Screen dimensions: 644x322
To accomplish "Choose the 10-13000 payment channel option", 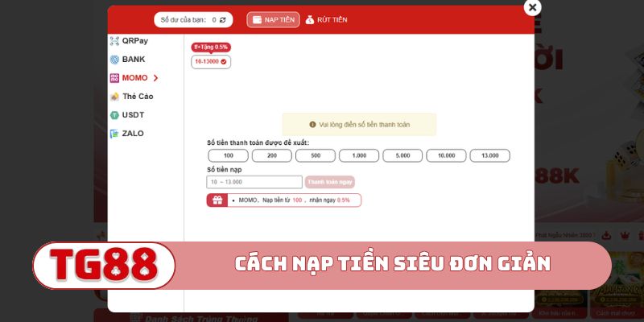I will coord(211,62).
